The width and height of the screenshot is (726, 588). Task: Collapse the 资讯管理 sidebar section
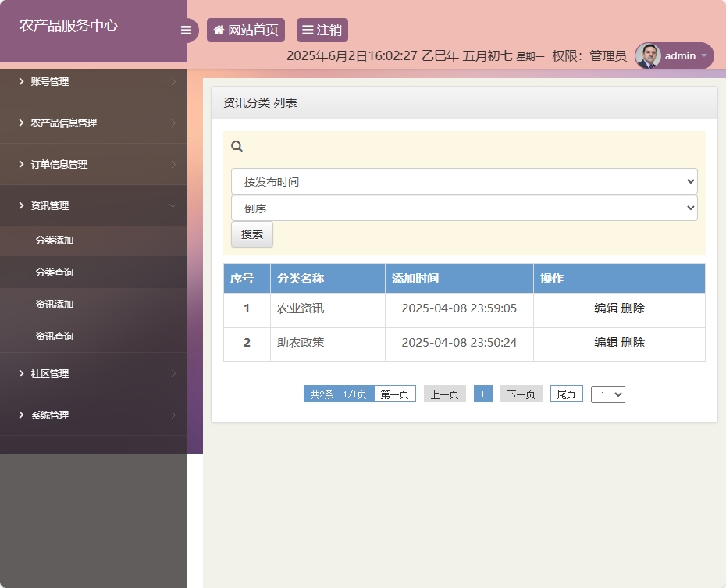tap(94, 205)
